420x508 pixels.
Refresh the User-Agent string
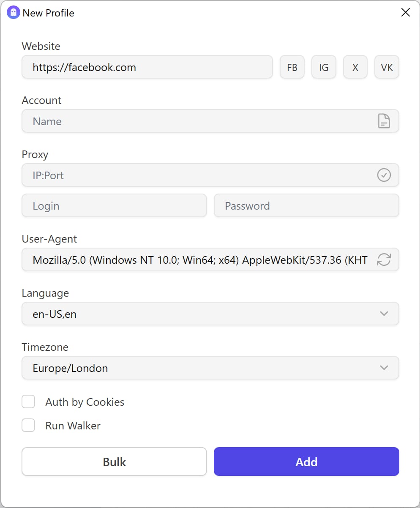coord(384,259)
